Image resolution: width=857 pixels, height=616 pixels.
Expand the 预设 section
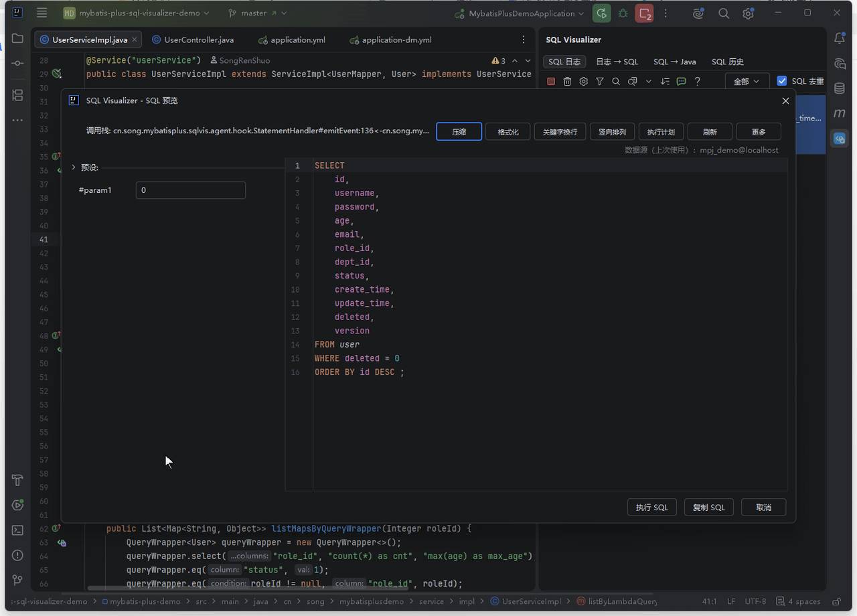pyautogui.click(x=74, y=167)
